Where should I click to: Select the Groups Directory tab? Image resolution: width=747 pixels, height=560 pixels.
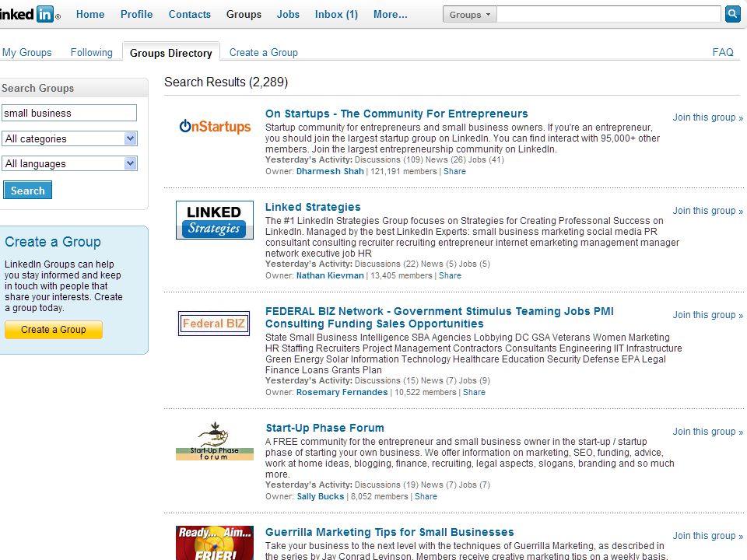point(170,53)
